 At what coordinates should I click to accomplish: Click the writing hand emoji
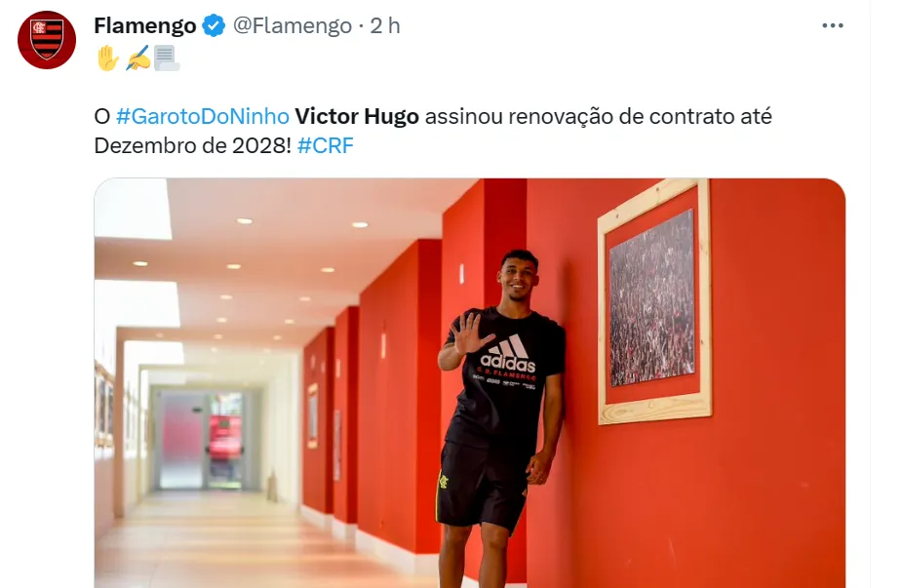[x=138, y=59]
